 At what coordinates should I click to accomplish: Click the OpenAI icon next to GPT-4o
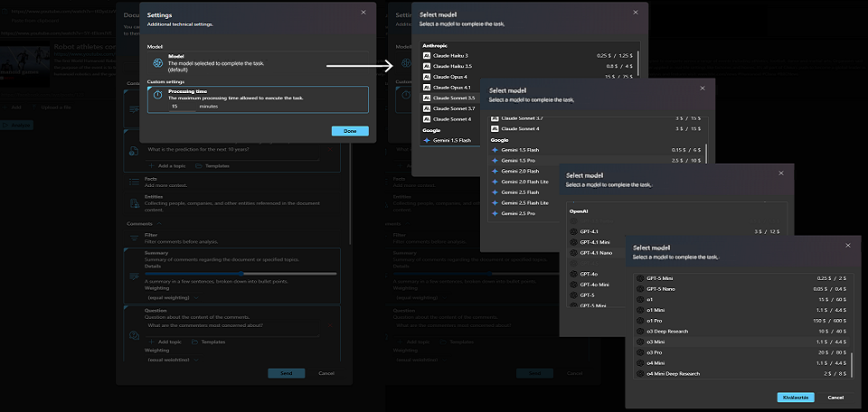tap(573, 274)
